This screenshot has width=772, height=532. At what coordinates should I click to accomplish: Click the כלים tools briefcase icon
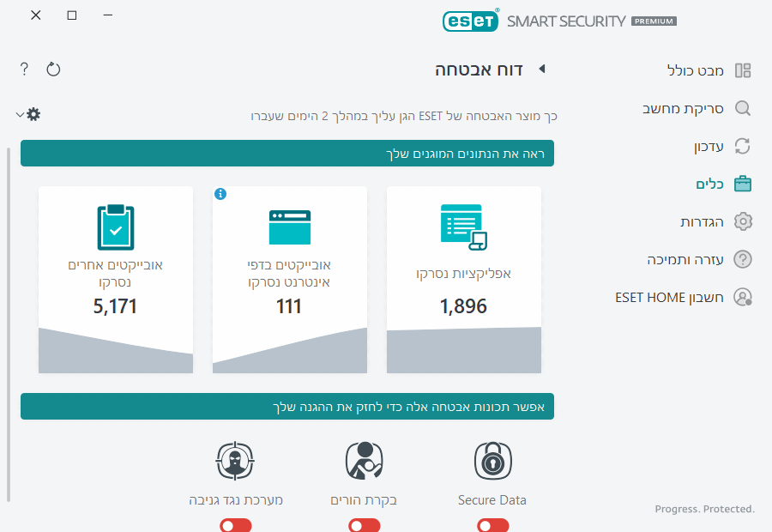[x=743, y=184]
